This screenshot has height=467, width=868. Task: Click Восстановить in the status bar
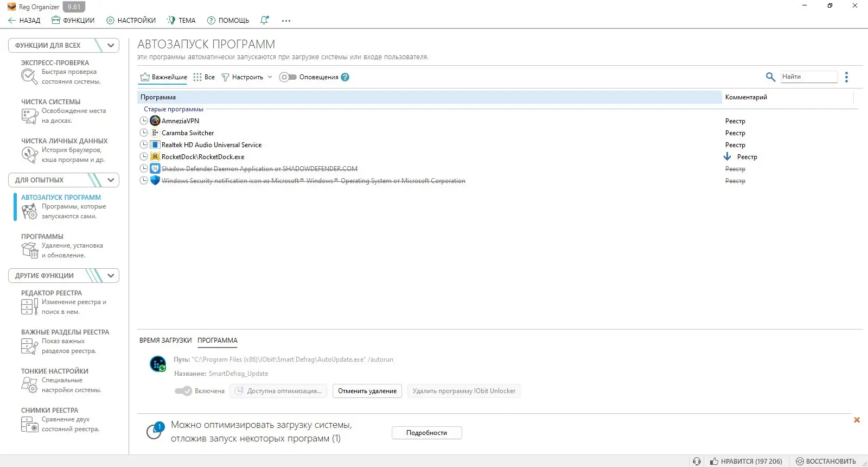tap(826, 461)
